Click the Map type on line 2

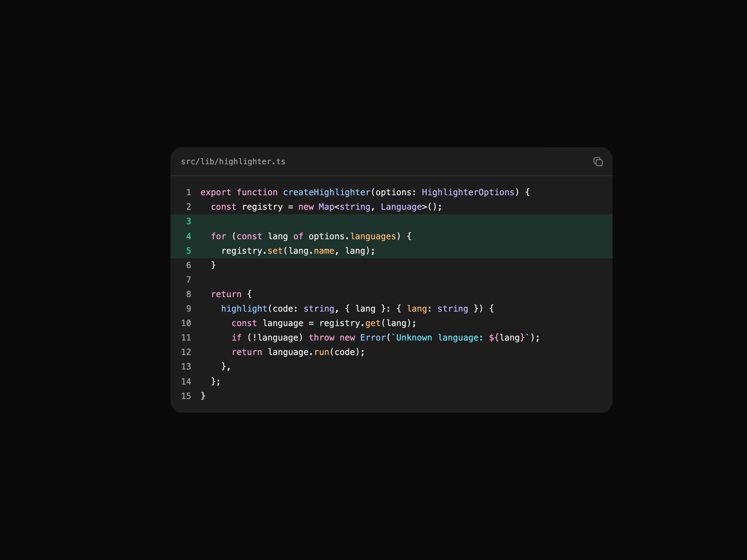point(326,207)
